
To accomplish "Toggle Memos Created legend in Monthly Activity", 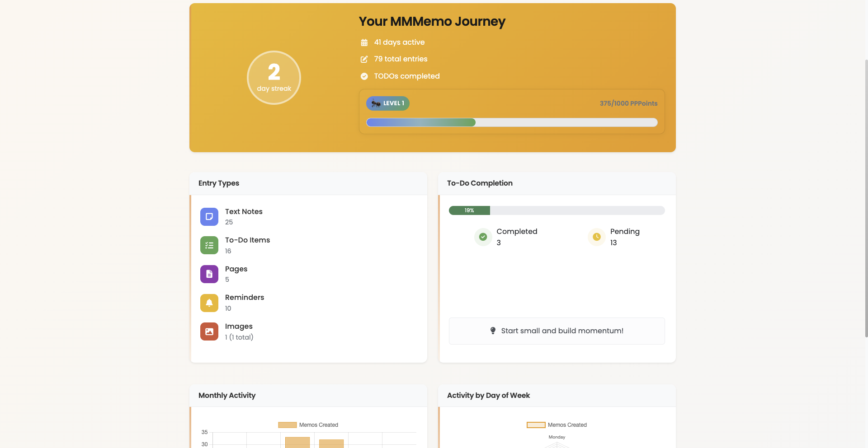I will click(x=308, y=425).
